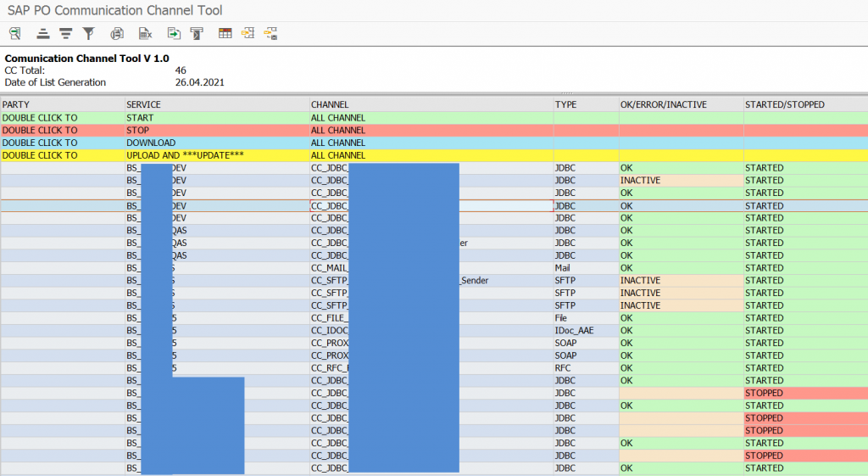The width and height of the screenshot is (868, 476).
Task: Select the STARTED/STOPPED column header
Action: point(806,104)
